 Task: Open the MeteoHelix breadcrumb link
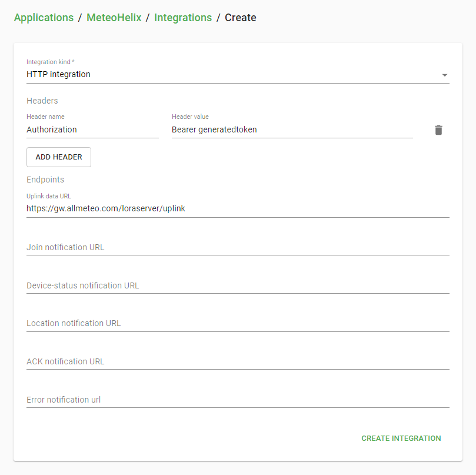click(114, 18)
